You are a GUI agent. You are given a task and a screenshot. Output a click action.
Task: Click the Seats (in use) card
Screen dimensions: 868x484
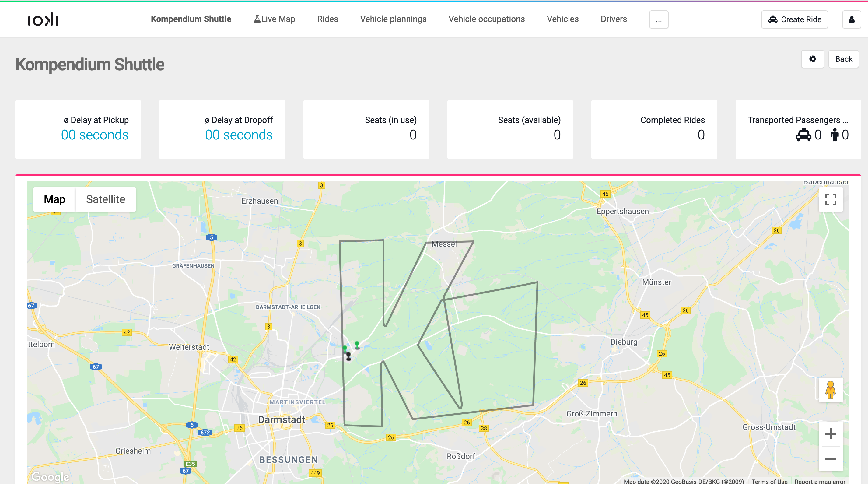[366, 129]
